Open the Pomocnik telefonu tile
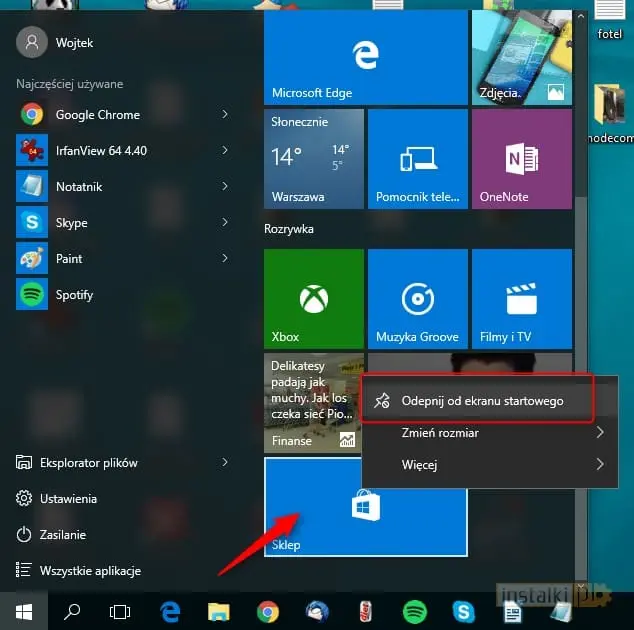This screenshot has width=634, height=630. click(417, 160)
